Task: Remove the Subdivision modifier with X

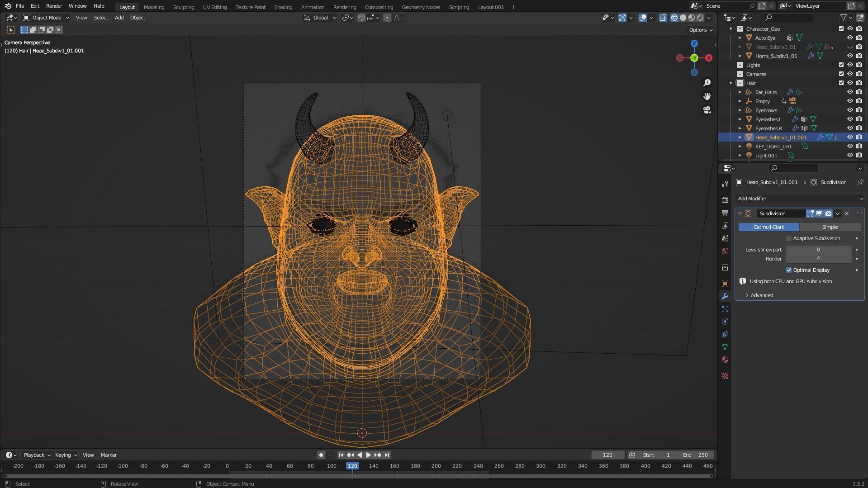Action: coord(847,213)
